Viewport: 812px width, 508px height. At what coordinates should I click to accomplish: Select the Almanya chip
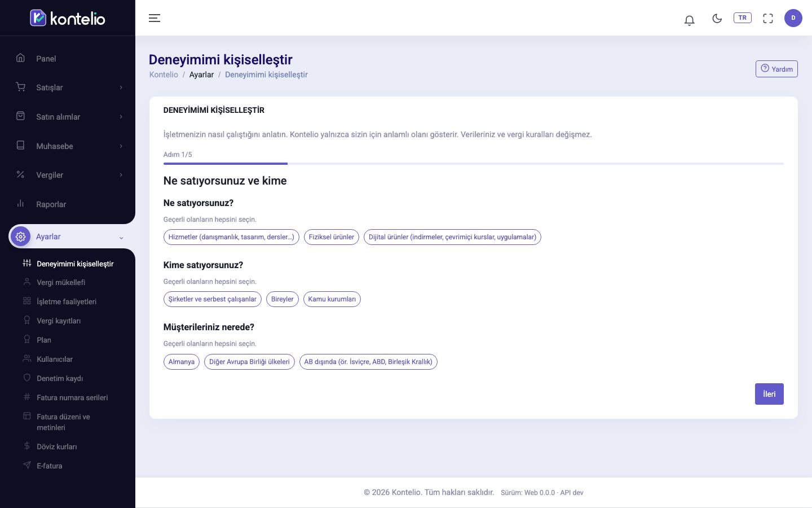[182, 362]
